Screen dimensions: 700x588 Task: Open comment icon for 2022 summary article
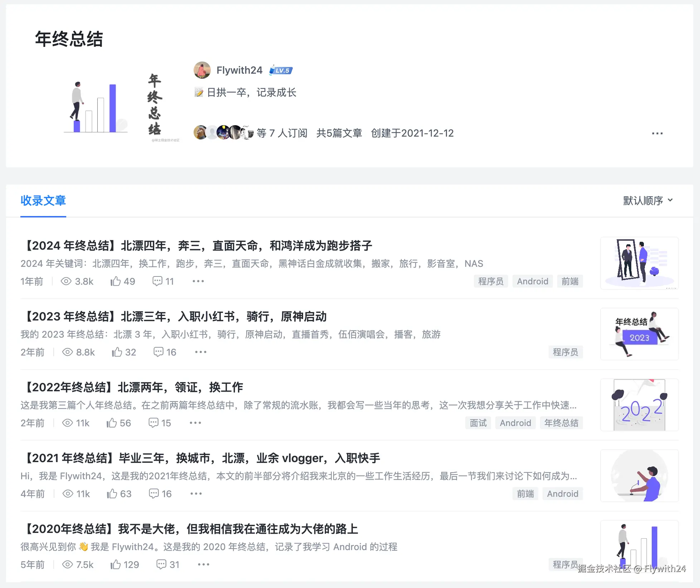(154, 423)
